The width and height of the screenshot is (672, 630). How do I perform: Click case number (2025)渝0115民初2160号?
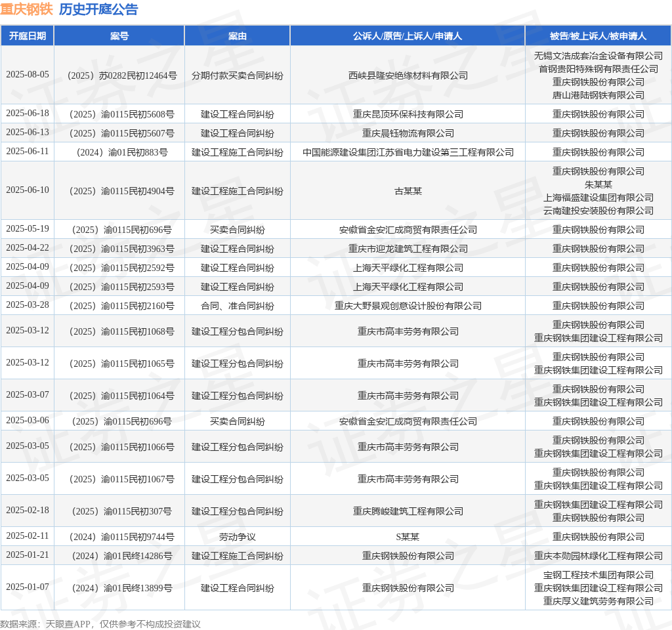point(121,306)
